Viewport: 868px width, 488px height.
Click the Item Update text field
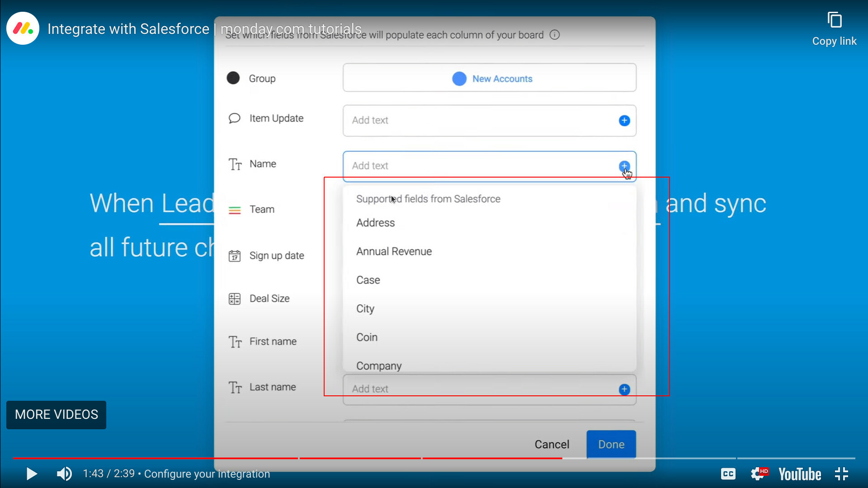490,121
